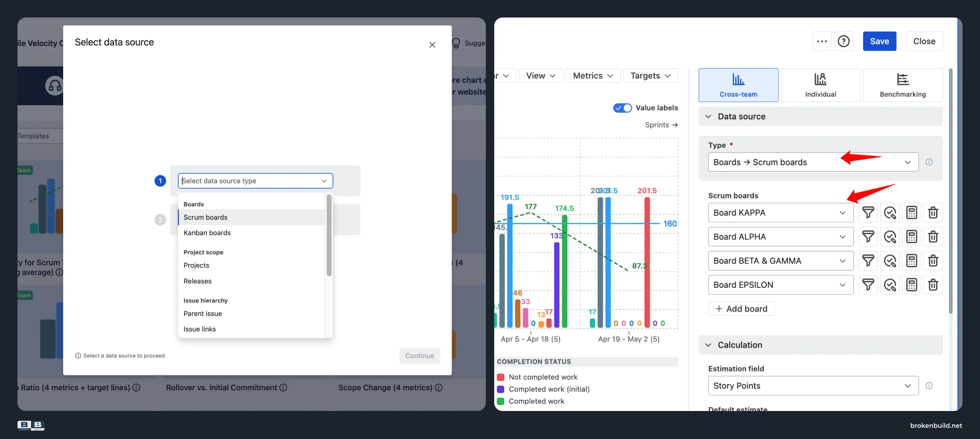The height and width of the screenshot is (439, 980).
Task: Open calculator icon for Board ALPHA
Action: coord(911,237)
